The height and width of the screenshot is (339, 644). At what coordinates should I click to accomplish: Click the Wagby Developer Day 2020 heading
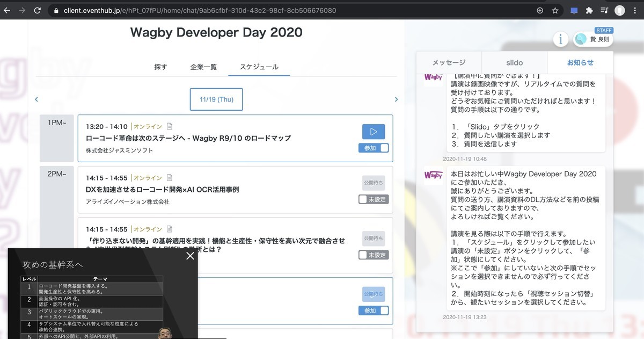pos(216,32)
